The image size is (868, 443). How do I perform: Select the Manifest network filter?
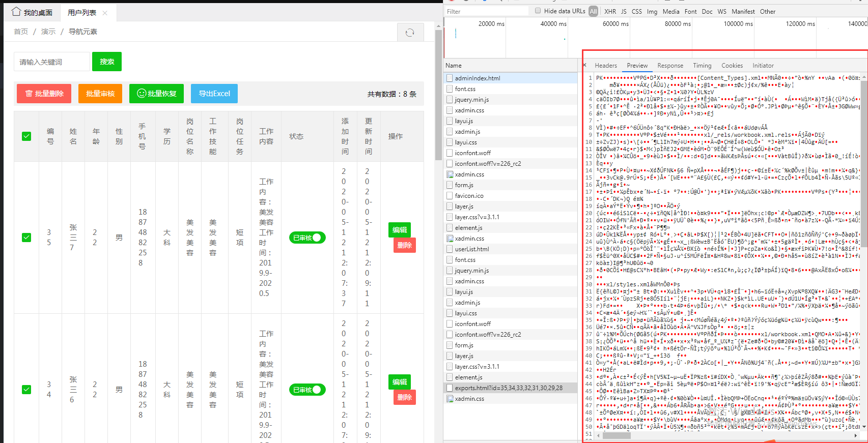coord(743,11)
